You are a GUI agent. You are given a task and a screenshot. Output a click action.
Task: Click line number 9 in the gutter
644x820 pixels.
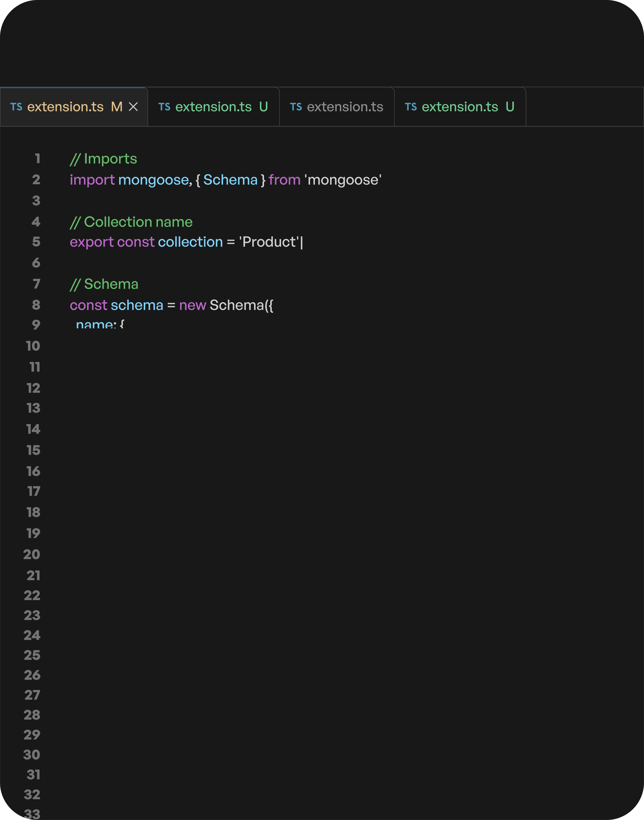point(36,325)
